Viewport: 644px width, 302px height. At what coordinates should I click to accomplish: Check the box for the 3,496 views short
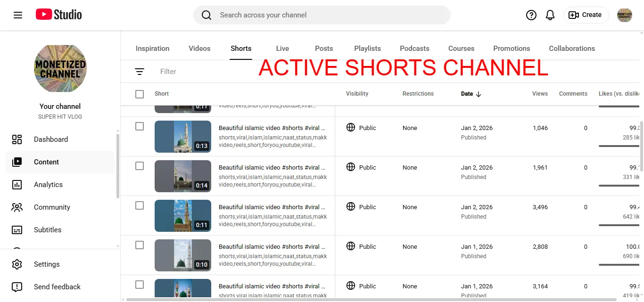click(140, 205)
